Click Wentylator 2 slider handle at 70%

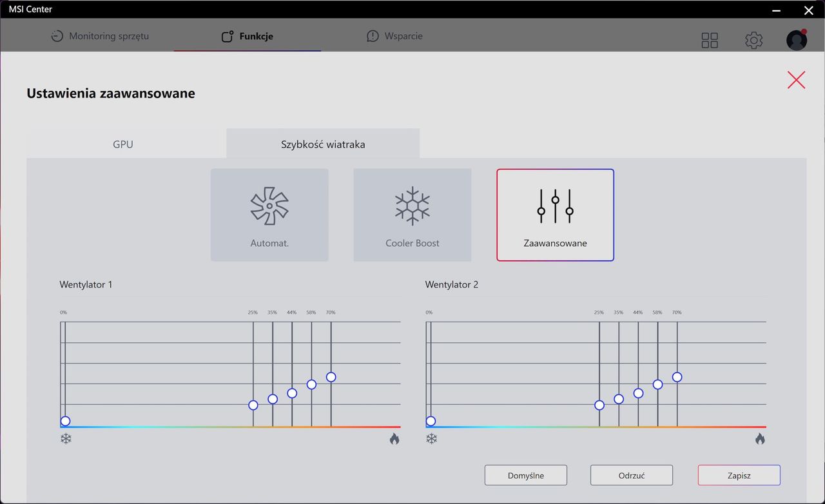[x=677, y=377]
